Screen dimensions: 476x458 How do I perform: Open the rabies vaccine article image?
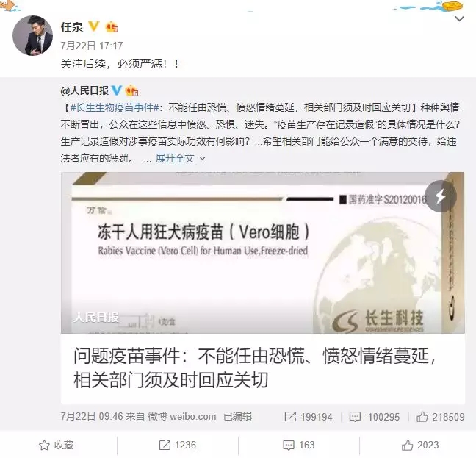(262, 253)
